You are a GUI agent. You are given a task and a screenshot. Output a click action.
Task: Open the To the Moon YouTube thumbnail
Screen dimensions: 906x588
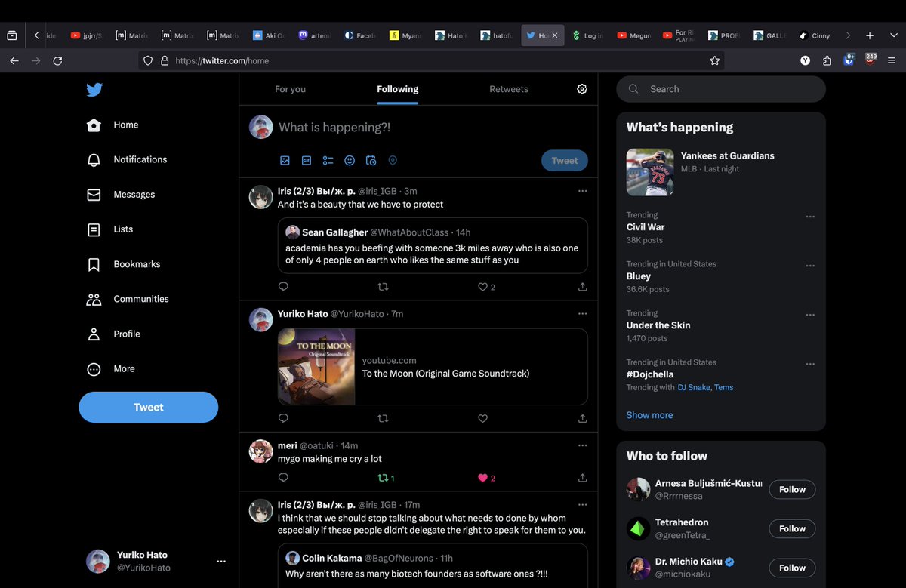click(x=316, y=367)
